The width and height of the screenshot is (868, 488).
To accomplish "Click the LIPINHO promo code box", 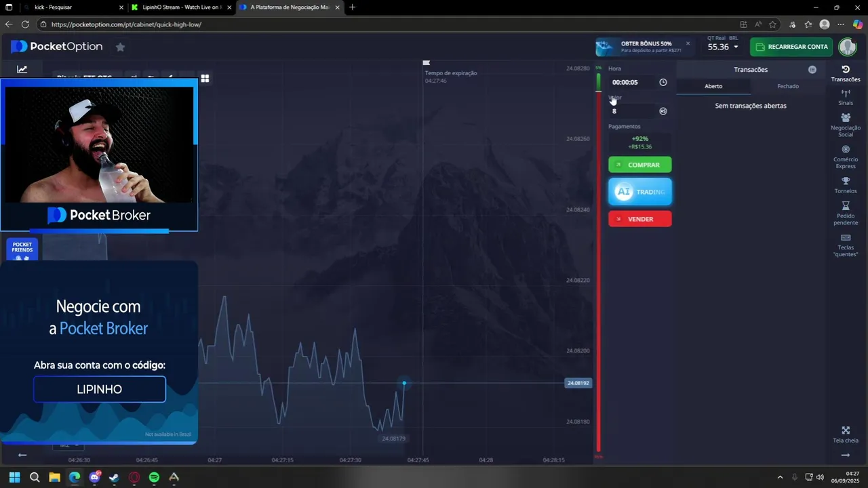I will [99, 390].
